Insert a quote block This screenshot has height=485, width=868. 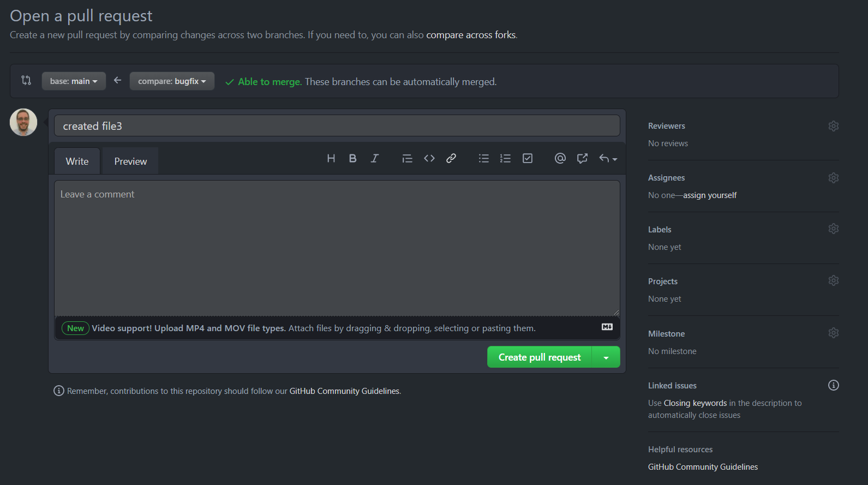(407, 158)
